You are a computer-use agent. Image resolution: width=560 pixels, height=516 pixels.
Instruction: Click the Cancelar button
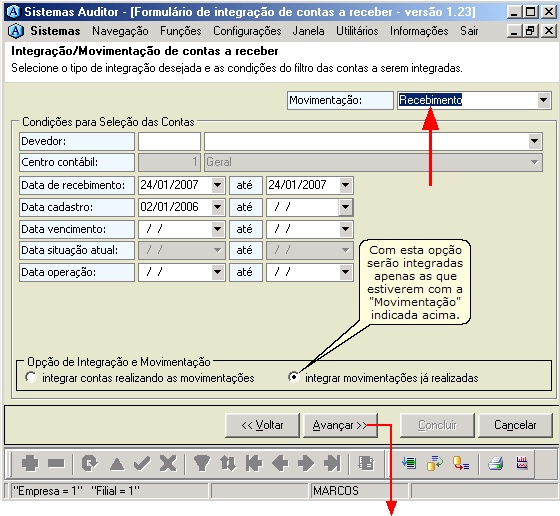[x=515, y=425]
